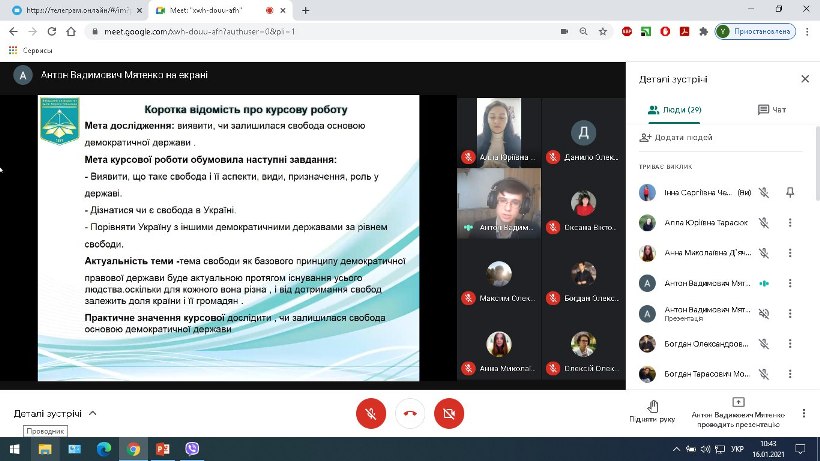The height and width of the screenshot is (461, 820).
Task: Open PowerPoint from taskbar
Action: 163,449
